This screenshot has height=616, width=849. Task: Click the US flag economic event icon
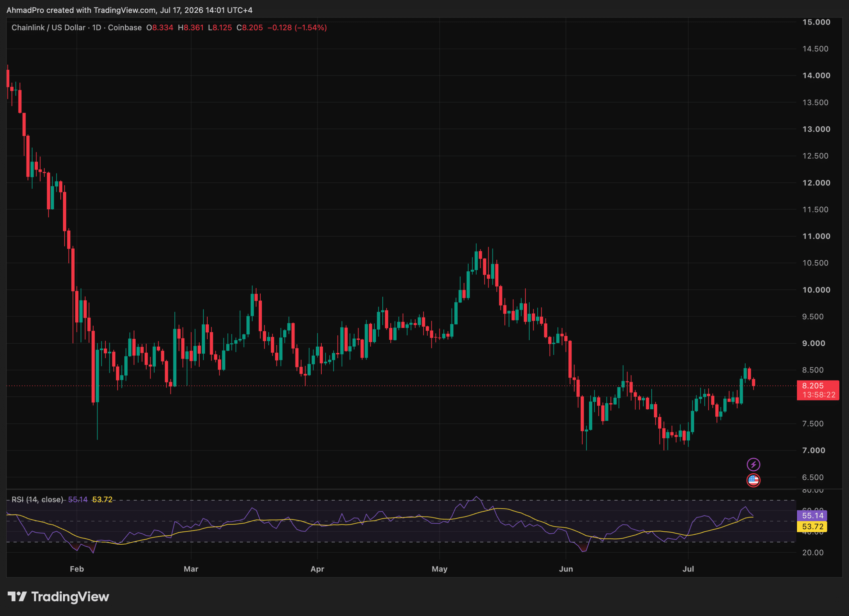click(753, 480)
